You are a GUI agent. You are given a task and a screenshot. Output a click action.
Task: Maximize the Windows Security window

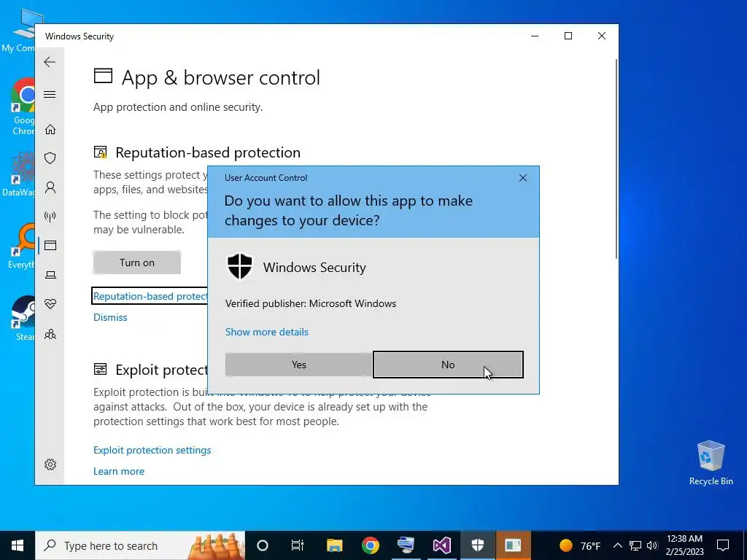[x=568, y=36]
